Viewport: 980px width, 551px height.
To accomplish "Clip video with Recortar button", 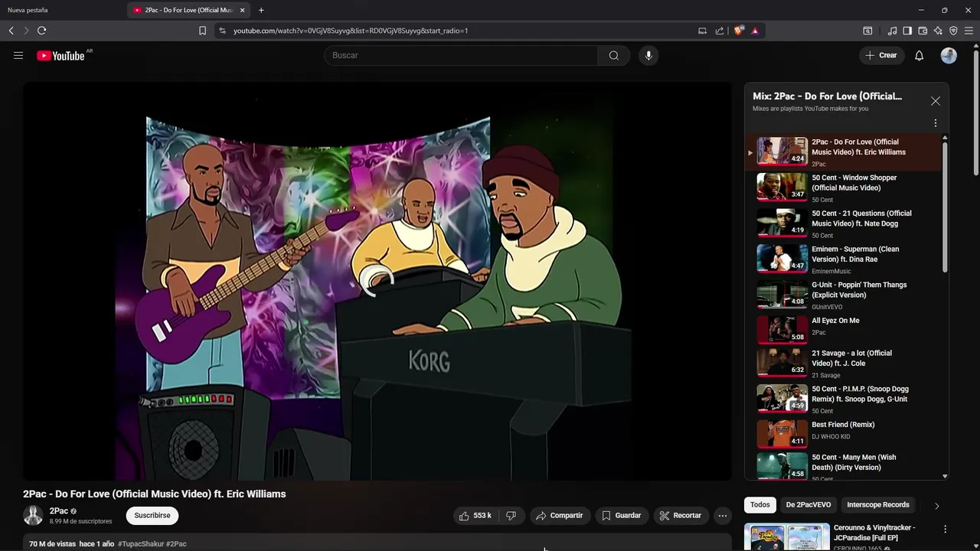I will (x=681, y=516).
